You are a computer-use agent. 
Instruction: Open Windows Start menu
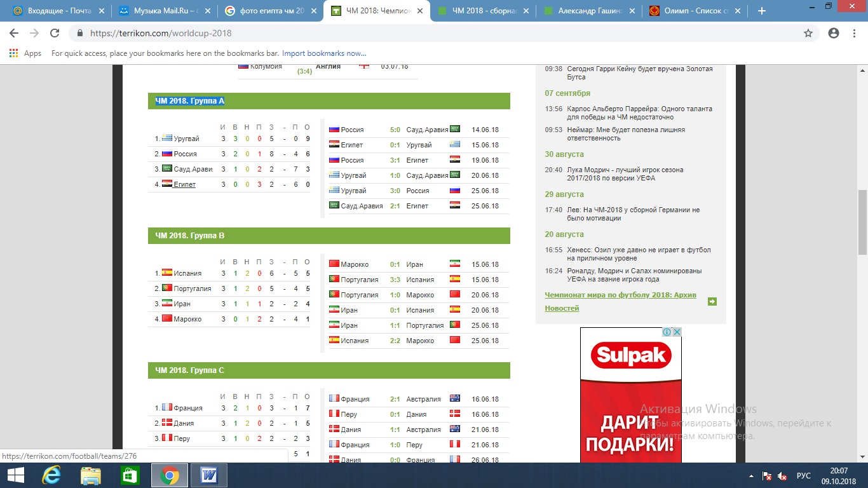15,475
